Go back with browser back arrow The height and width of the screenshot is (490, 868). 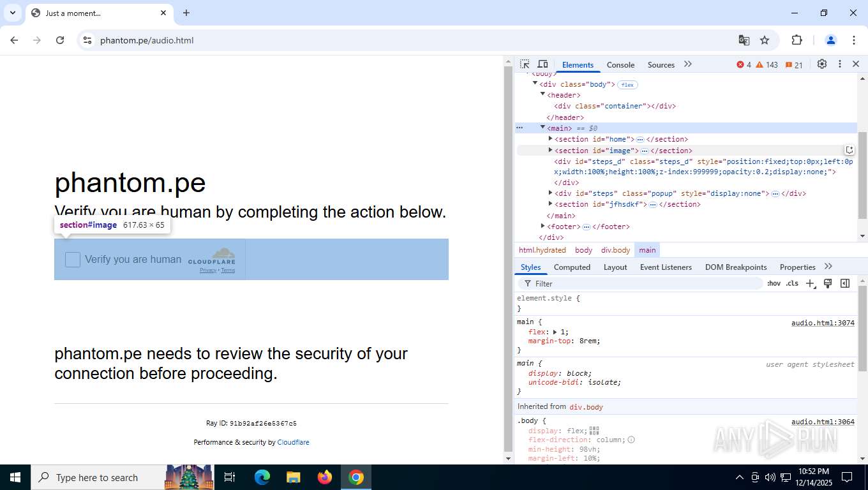14,40
